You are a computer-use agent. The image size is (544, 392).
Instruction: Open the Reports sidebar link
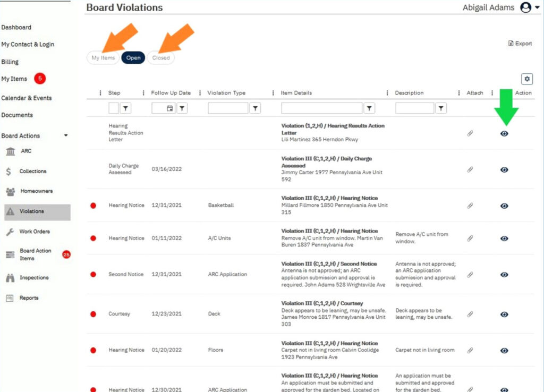click(29, 297)
